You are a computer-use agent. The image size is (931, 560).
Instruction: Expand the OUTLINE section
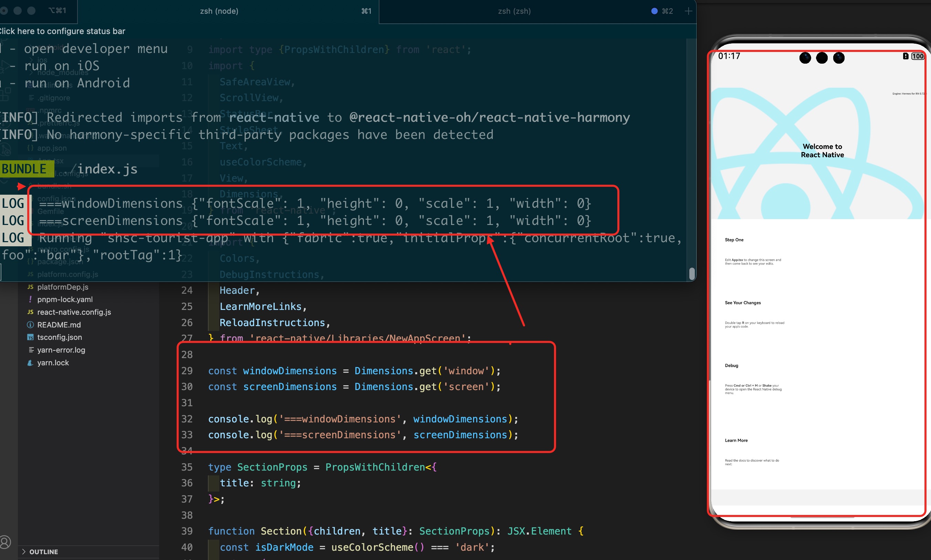click(x=43, y=552)
